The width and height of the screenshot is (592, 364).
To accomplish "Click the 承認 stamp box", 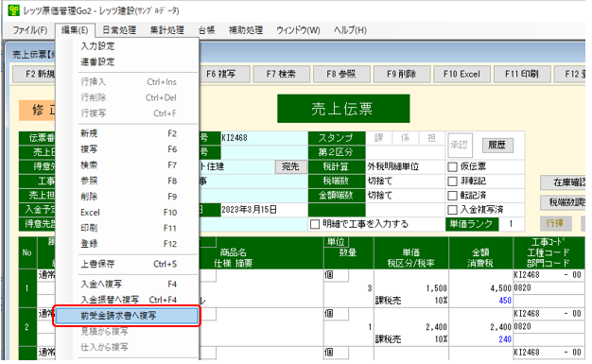I will click(x=460, y=145).
